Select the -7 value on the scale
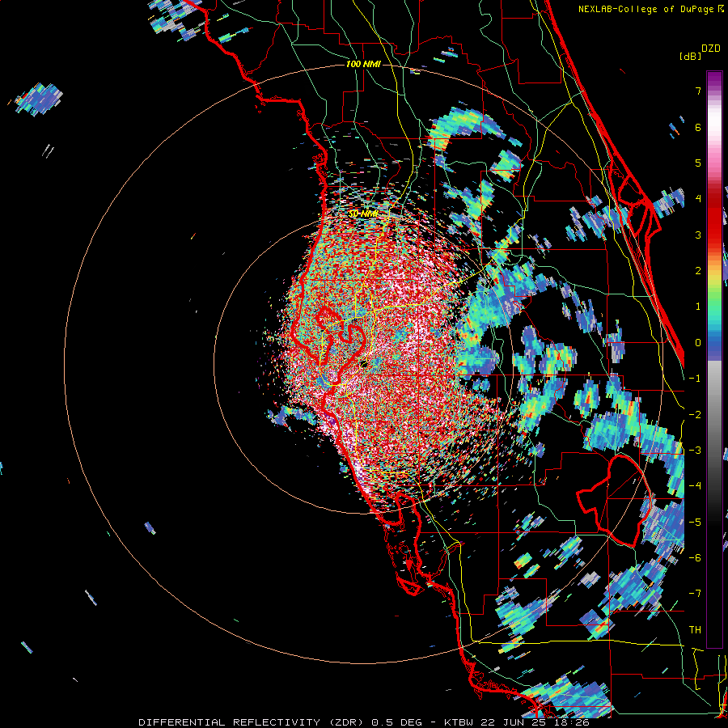The image size is (728, 728). click(695, 594)
